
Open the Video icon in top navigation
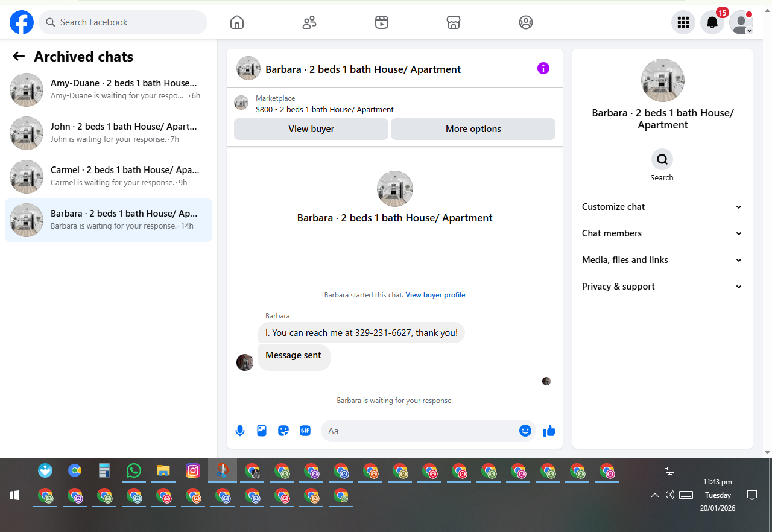382,22
